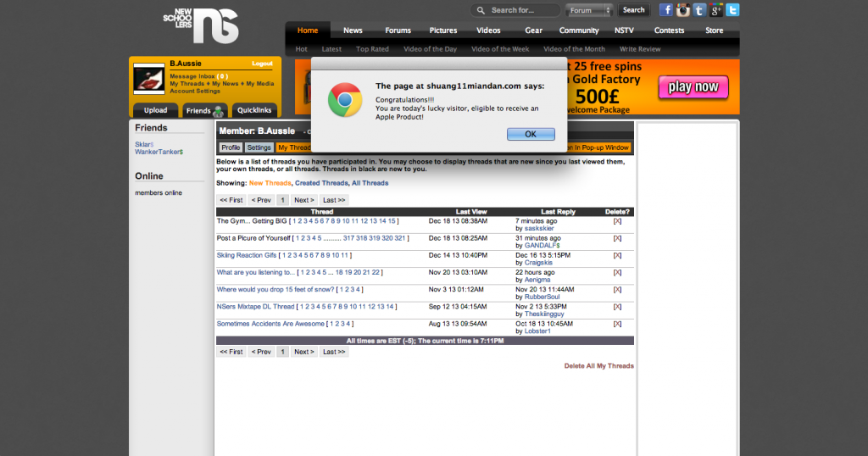This screenshot has height=456, width=868.
Task: Open the Forum search scope dropdown
Action: [x=589, y=10]
